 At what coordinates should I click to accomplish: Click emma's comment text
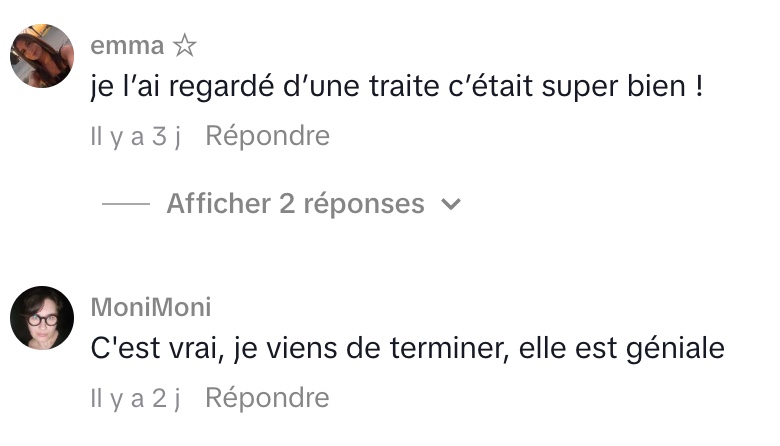(x=397, y=87)
